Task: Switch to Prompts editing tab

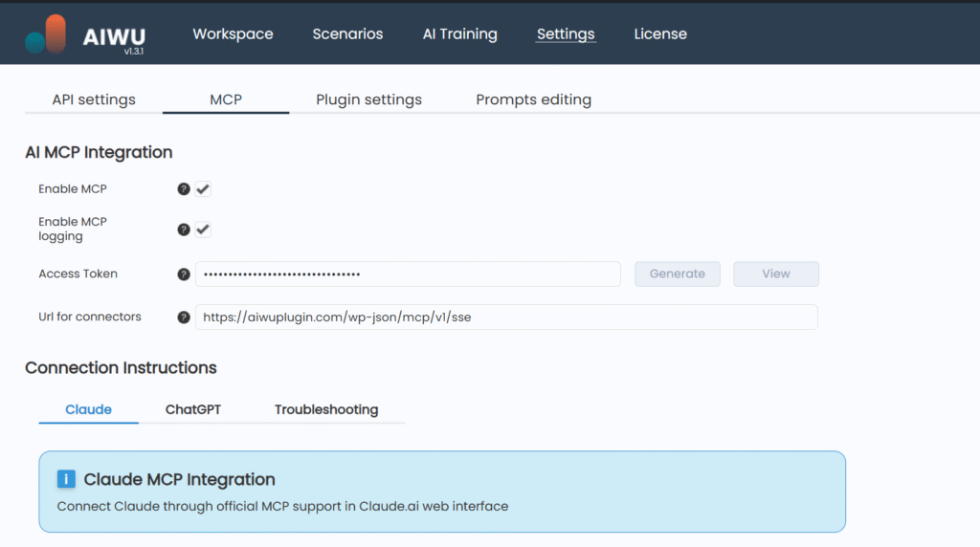Action: click(533, 99)
